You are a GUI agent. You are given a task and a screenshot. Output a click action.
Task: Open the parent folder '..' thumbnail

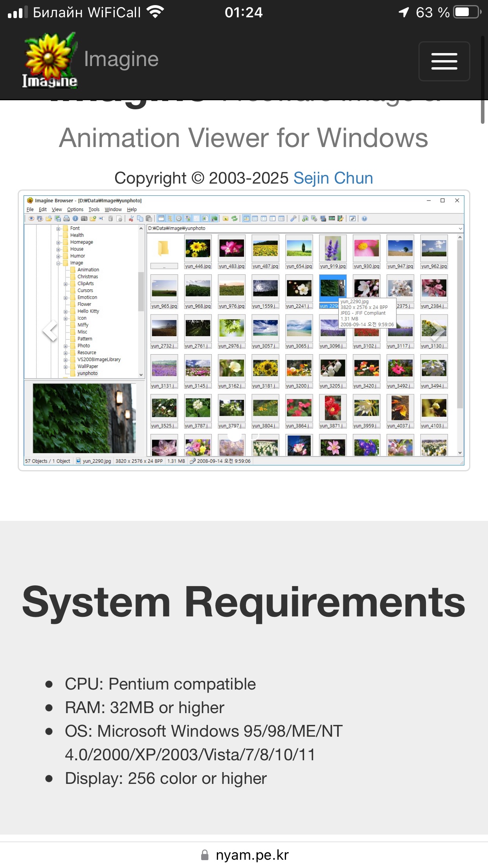coord(164,252)
